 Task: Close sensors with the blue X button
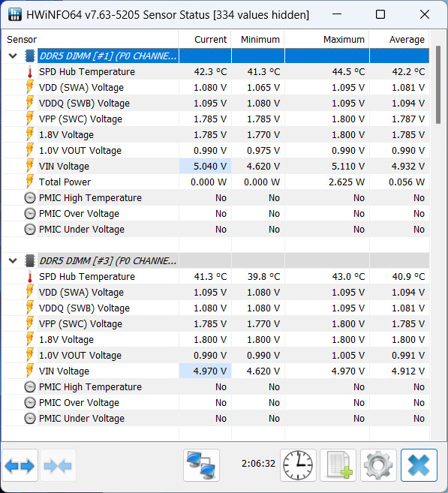pos(419,466)
